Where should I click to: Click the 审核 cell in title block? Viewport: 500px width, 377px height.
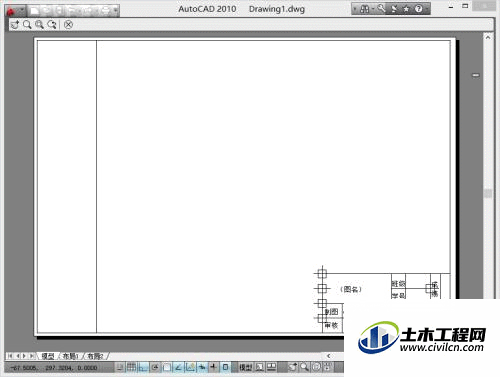click(x=332, y=325)
